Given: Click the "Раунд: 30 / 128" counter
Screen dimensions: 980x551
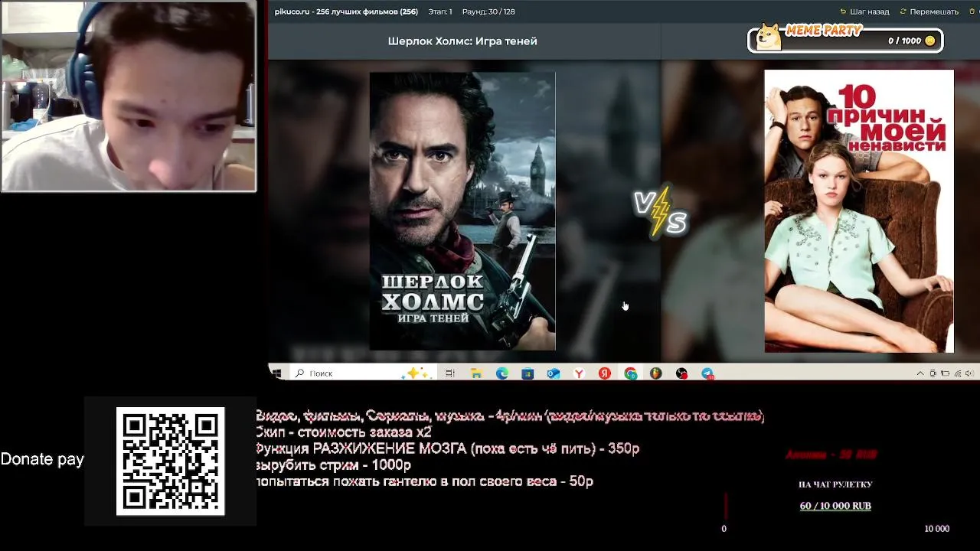Looking at the screenshot, I should [488, 11].
